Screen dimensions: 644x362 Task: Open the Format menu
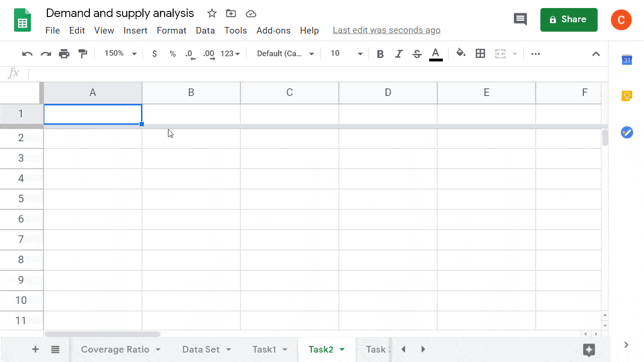(x=172, y=30)
